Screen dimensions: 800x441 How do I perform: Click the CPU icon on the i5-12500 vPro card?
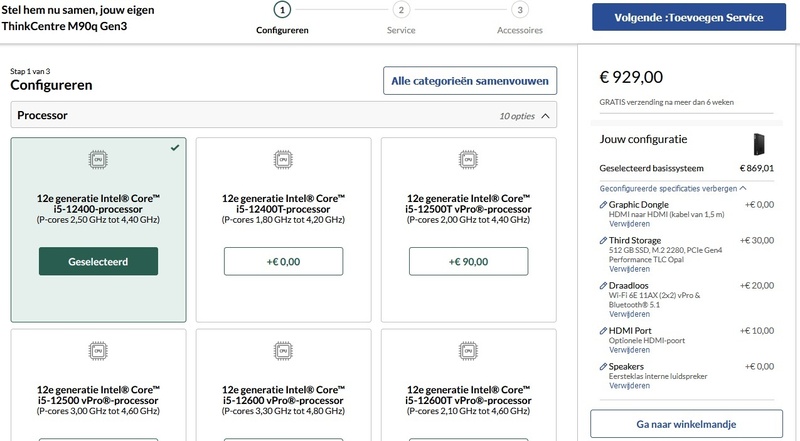pos(98,351)
